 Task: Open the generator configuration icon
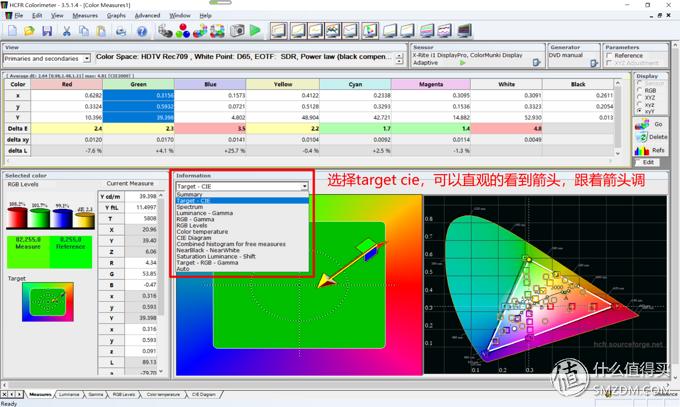592,63
